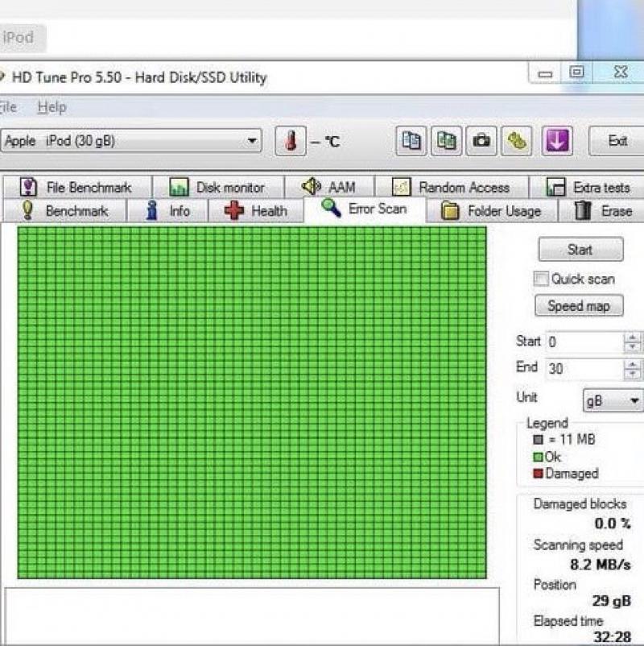Click the temperature thermometer icon
The height and width of the screenshot is (646, 644).
tap(291, 141)
